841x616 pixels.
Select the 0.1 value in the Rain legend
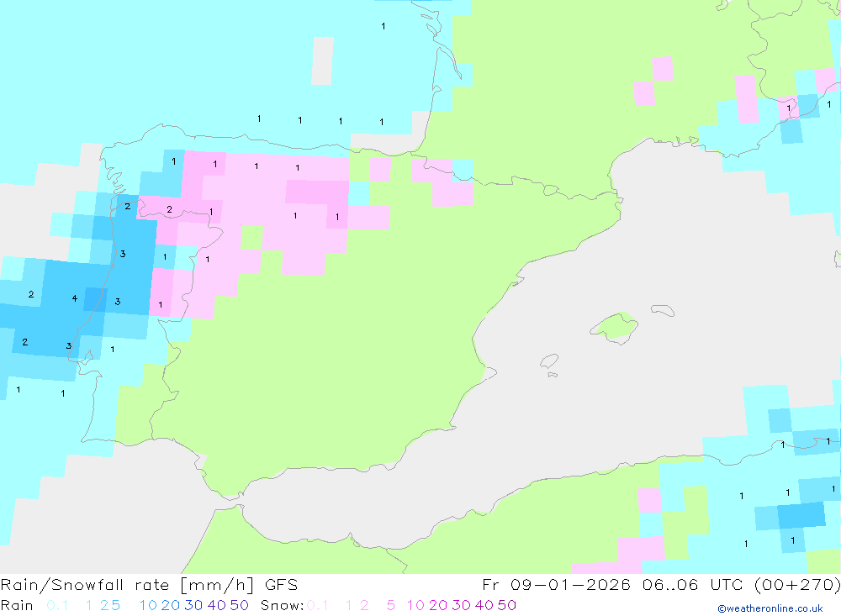(57, 605)
